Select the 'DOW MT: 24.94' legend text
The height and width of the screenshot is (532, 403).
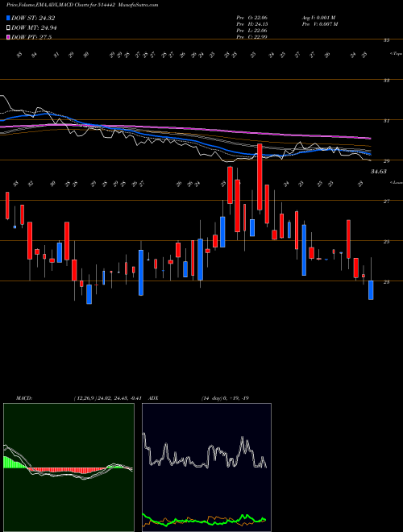click(35, 28)
